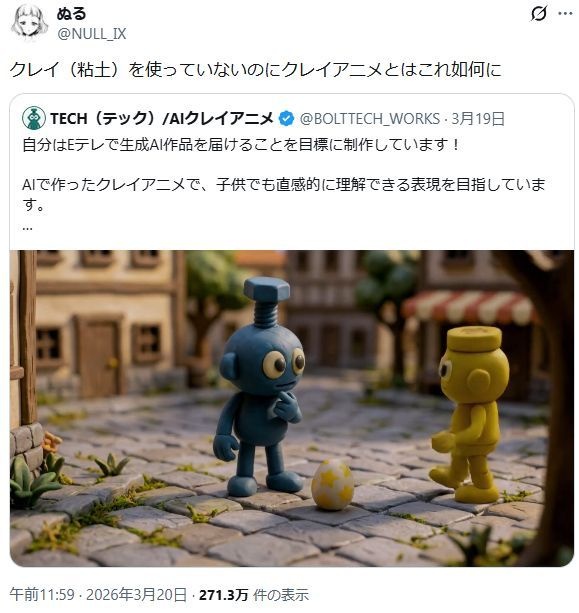Click the ぬる display name

(x=71, y=13)
